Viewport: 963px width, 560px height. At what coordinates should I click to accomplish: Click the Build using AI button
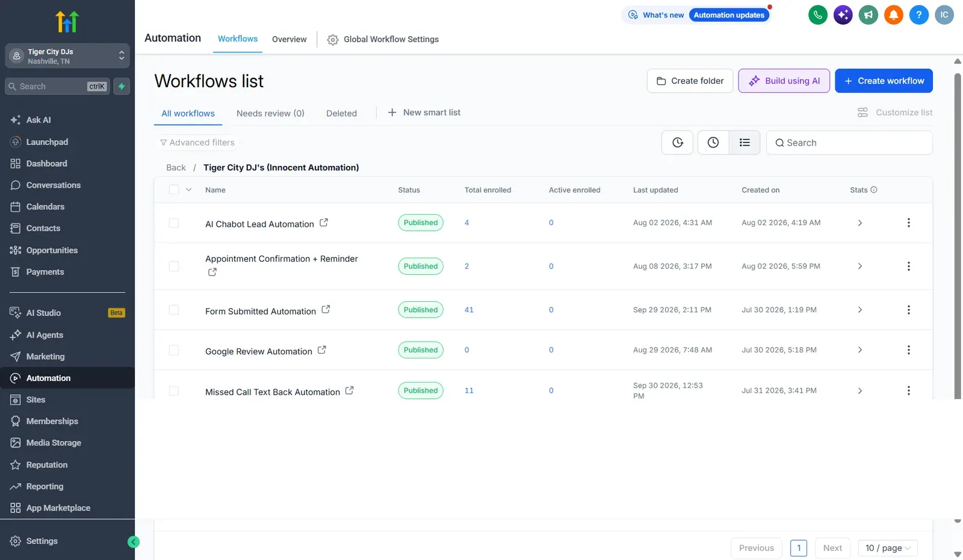[x=784, y=81]
